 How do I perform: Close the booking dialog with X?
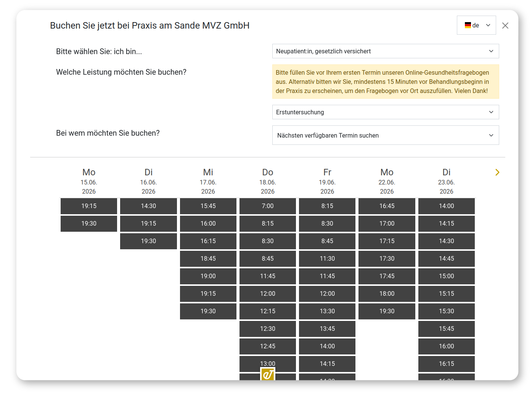505,26
